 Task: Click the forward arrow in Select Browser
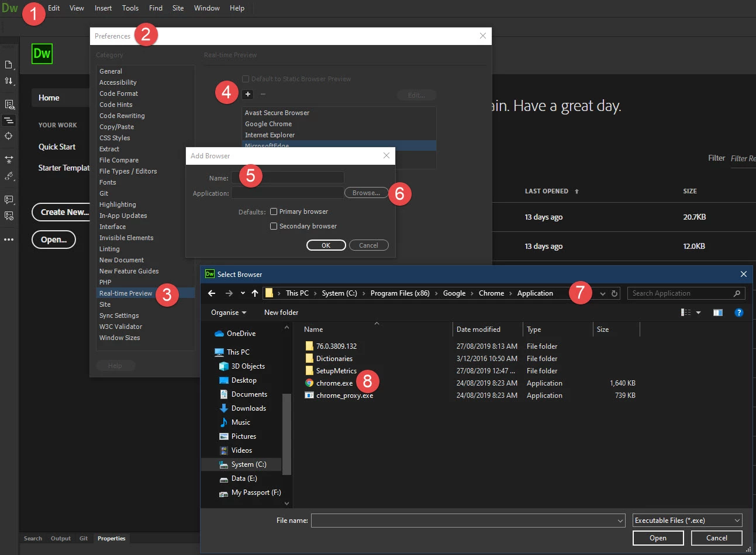(x=229, y=293)
